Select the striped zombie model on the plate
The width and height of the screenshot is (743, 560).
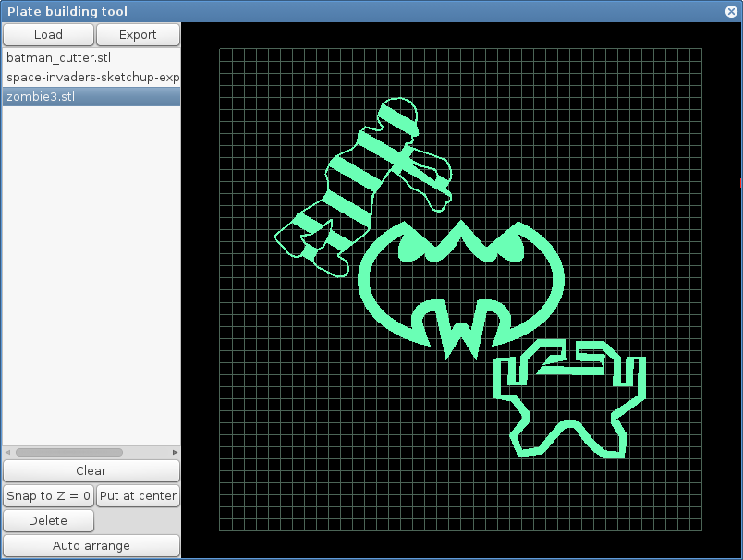346,171
